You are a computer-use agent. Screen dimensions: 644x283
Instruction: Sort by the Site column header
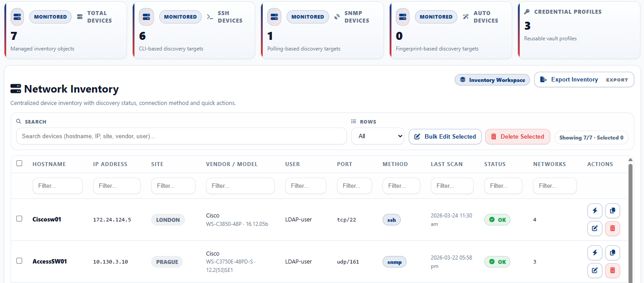[x=157, y=164]
